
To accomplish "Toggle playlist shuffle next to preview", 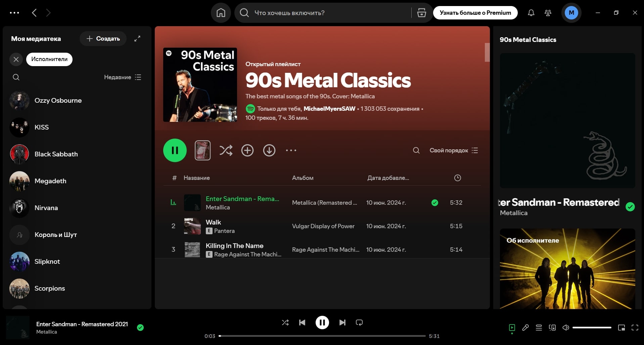I will coord(226,150).
